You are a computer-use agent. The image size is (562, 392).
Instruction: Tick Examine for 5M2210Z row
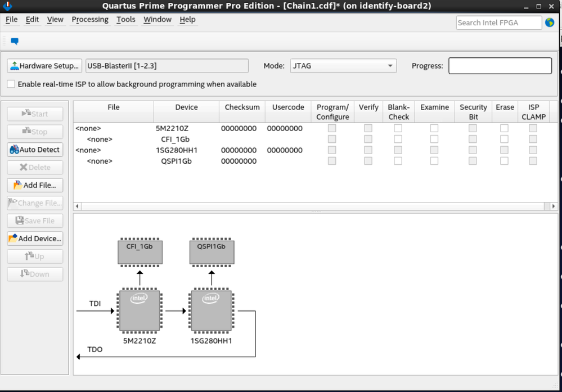(x=434, y=128)
